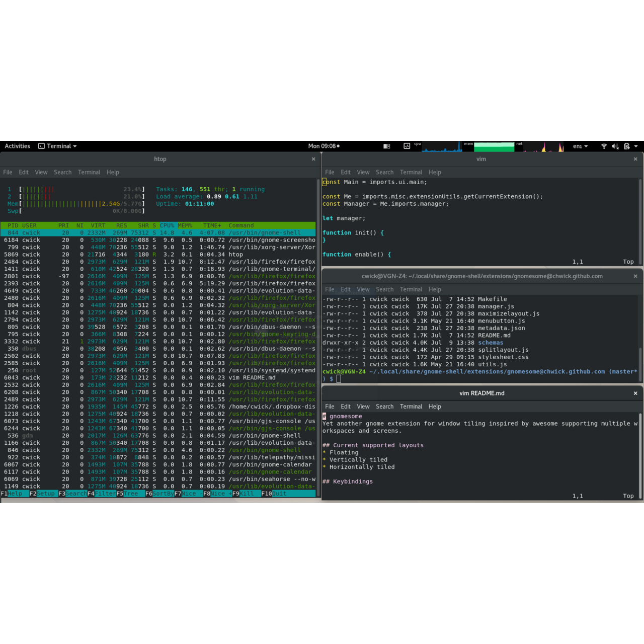This screenshot has height=644, width=644.
Task: Open the Edit menu in the htop window
Action: click(23, 172)
